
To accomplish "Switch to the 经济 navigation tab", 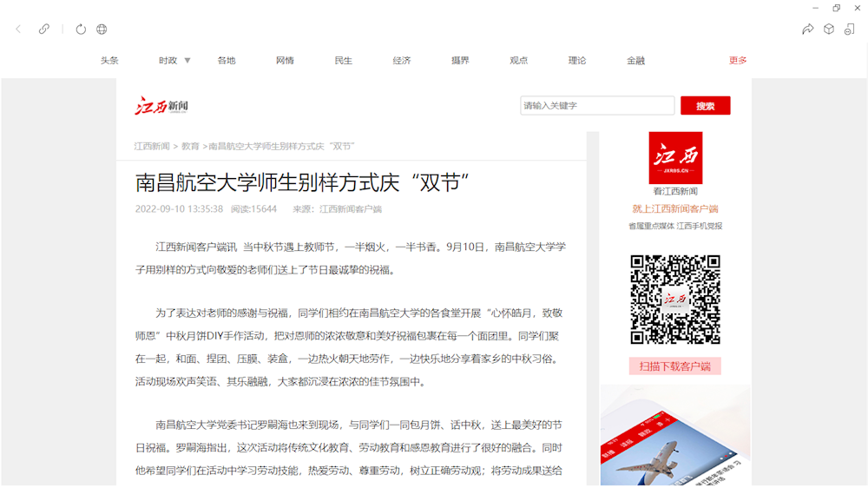I will click(402, 60).
